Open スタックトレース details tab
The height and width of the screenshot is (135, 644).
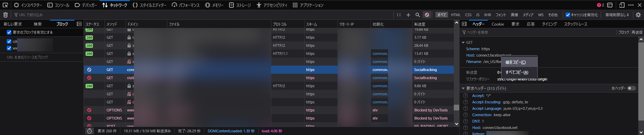[x=576, y=24]
